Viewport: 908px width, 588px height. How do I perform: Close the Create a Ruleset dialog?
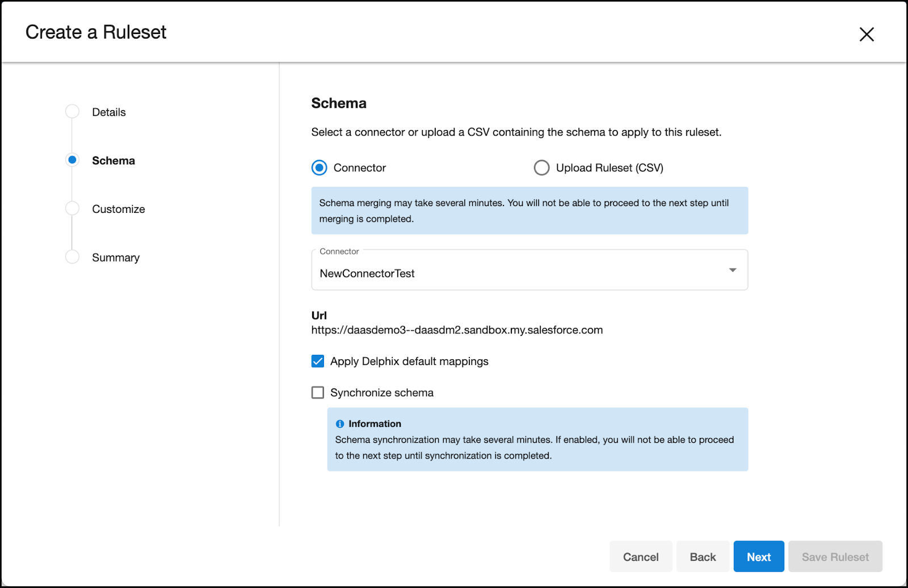point(867,34)
